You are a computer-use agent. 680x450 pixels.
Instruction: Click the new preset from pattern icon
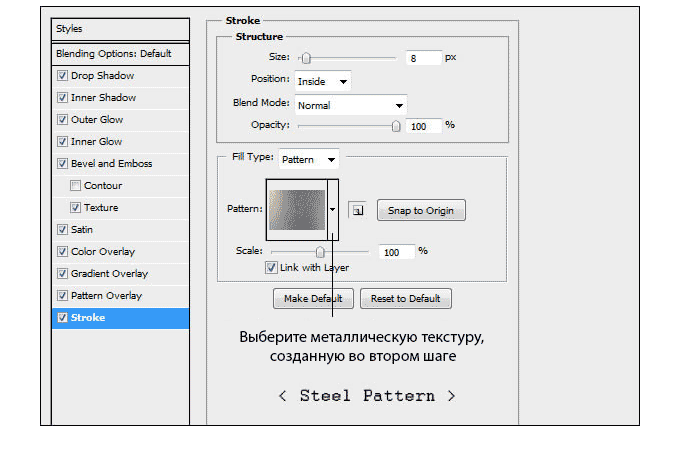[x=356, y=211]
